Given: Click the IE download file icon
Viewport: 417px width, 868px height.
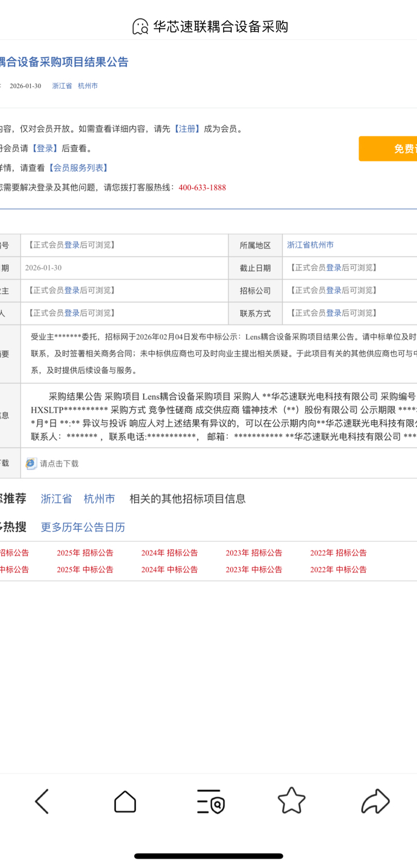Looking at the screenshot, I should coord(31,464).
